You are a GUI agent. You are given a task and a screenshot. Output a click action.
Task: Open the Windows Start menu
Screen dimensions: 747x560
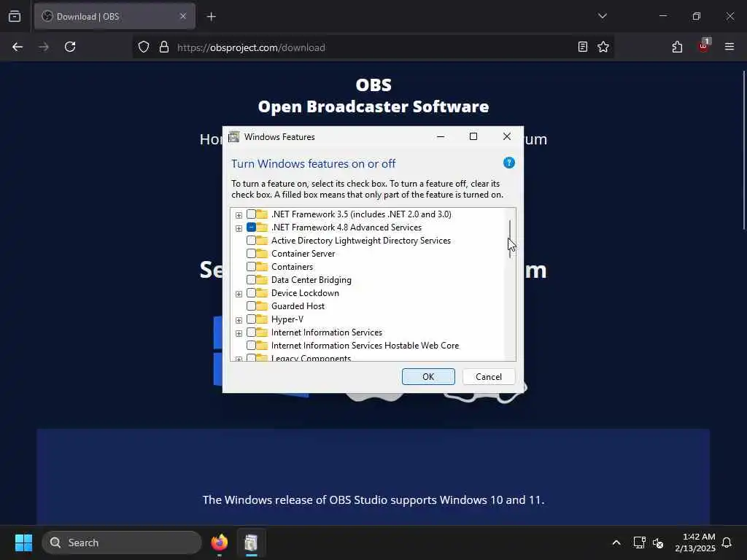tap(23, 542)
